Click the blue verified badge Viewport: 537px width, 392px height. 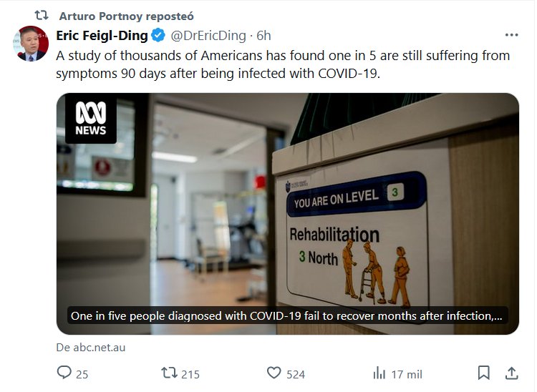pos(159,36)
